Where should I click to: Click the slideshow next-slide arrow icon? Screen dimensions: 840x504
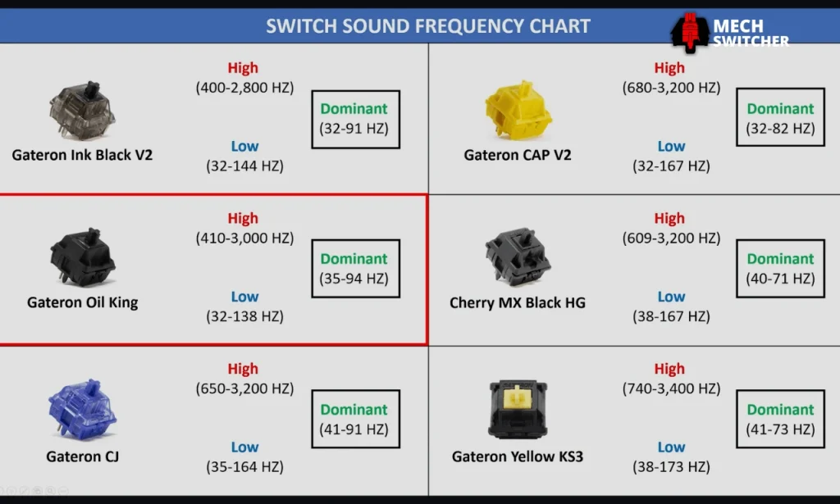(x=11, y=491)
